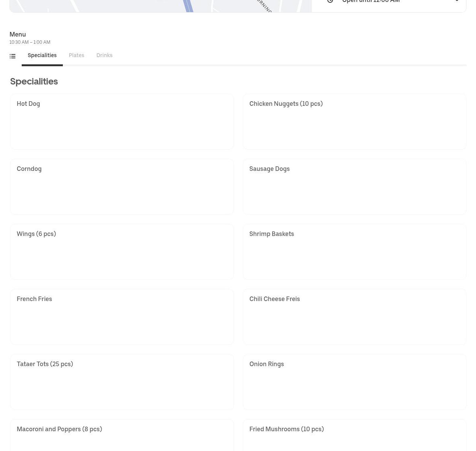Choose the Onion Rings item

pos(355,382)
